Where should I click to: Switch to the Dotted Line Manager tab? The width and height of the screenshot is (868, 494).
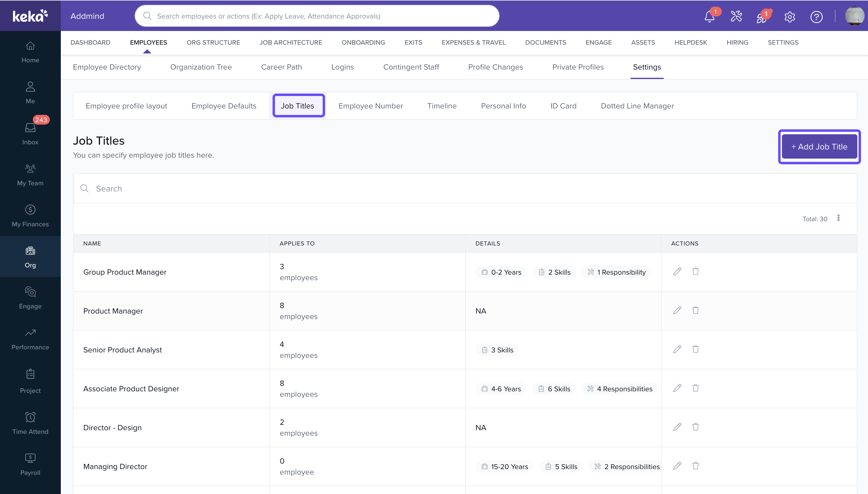click(x=637, y=106)
